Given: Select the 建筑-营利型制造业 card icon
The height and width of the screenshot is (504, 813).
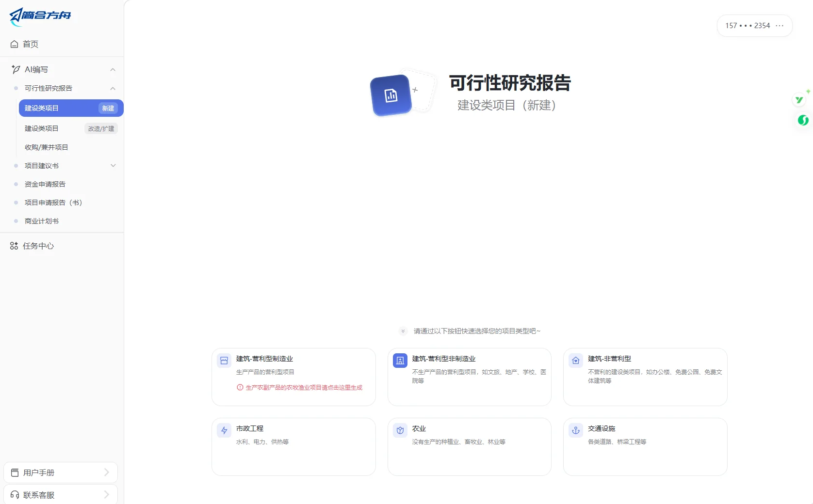Looking at the screenshot, I should [224, 361].
